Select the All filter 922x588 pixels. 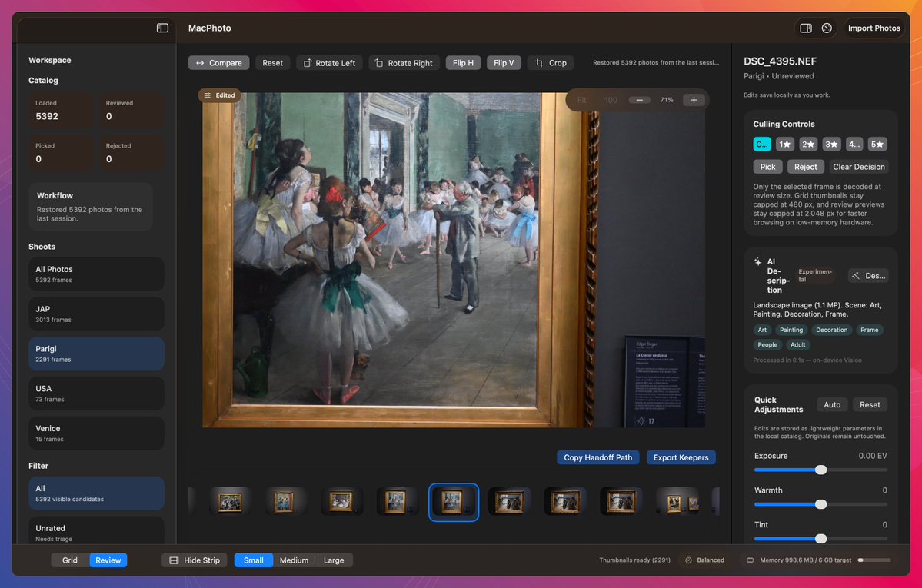click(96, 493)
